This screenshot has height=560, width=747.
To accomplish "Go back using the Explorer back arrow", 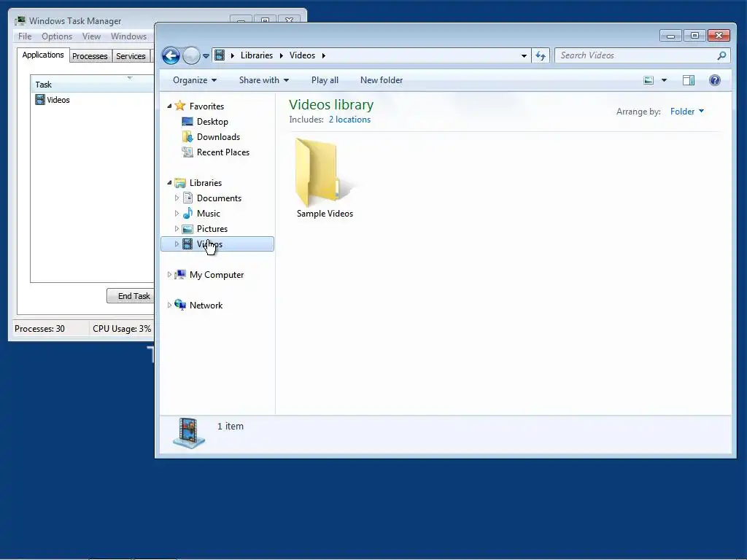I will (x=171, y=55).
